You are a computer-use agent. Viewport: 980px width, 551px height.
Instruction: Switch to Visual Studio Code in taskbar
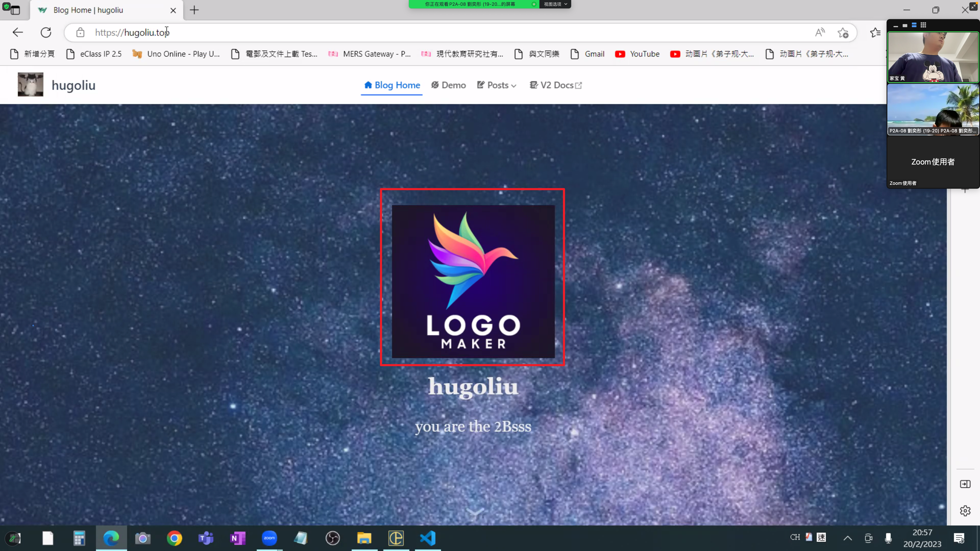point(428,538)
